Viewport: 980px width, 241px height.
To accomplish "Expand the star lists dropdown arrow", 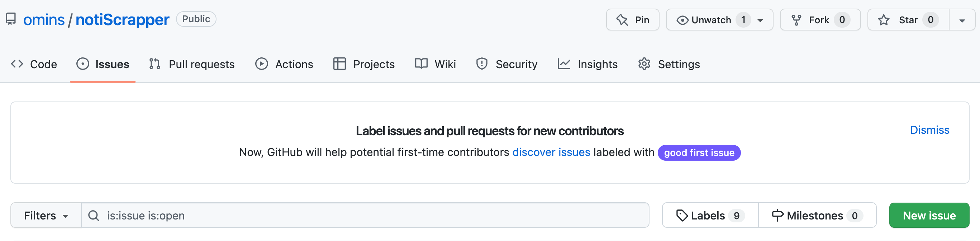I will pos(962,20).
